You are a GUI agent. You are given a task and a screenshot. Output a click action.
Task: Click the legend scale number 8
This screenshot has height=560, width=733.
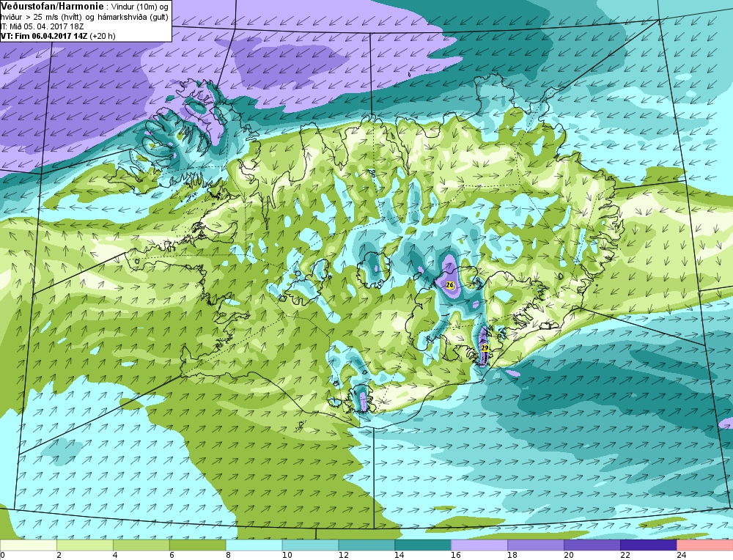pos(228,556)
